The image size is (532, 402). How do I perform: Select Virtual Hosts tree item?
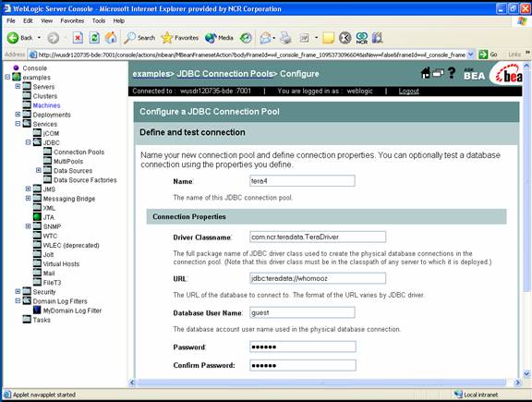(61, 263)
